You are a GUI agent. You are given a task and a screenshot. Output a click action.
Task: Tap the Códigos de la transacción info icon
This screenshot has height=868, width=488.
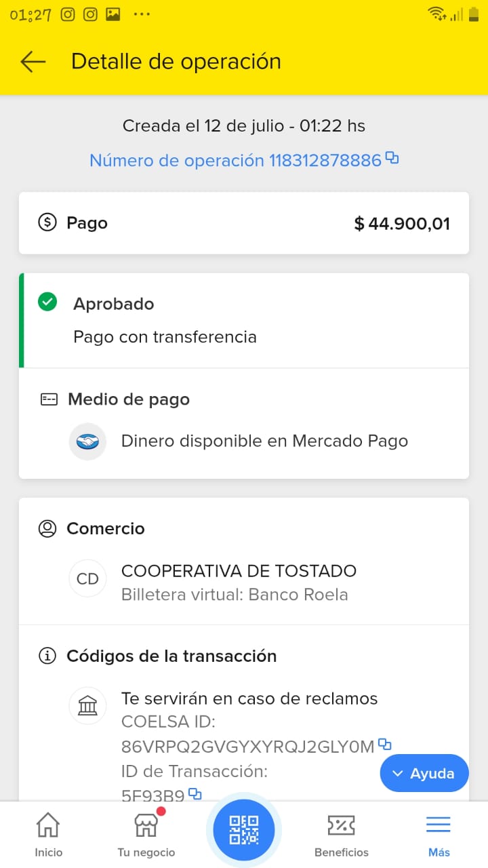pyautogui.click(x=47, y=656)
